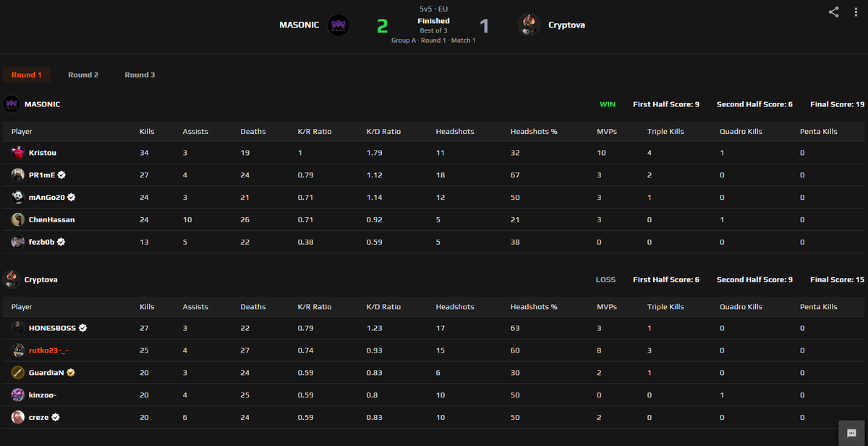Click Kristou's 34 kills value
The height and width of the screenshot is (446, 868).
[144, 153]
